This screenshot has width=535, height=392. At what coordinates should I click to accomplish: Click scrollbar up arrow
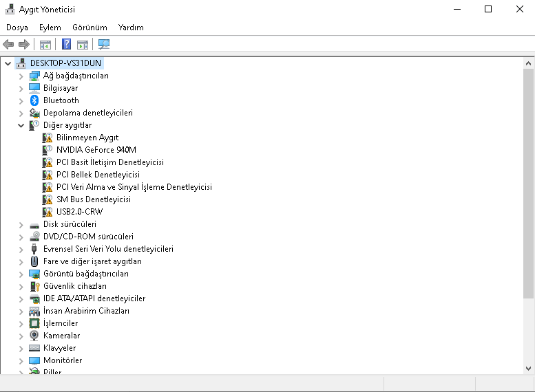click(x=528, y=63)
